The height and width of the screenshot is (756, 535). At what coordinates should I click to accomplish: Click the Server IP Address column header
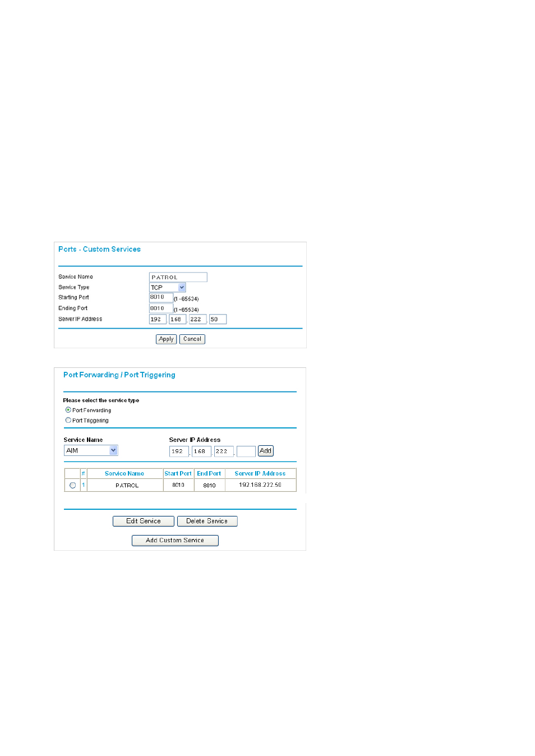(x=260, y=473)
